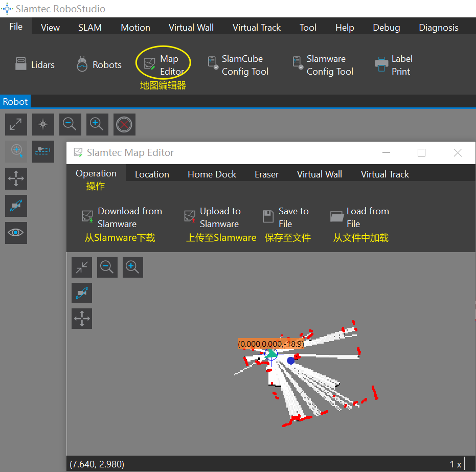Click Load from File
This screenshot has width=476, height=472.
359,217
